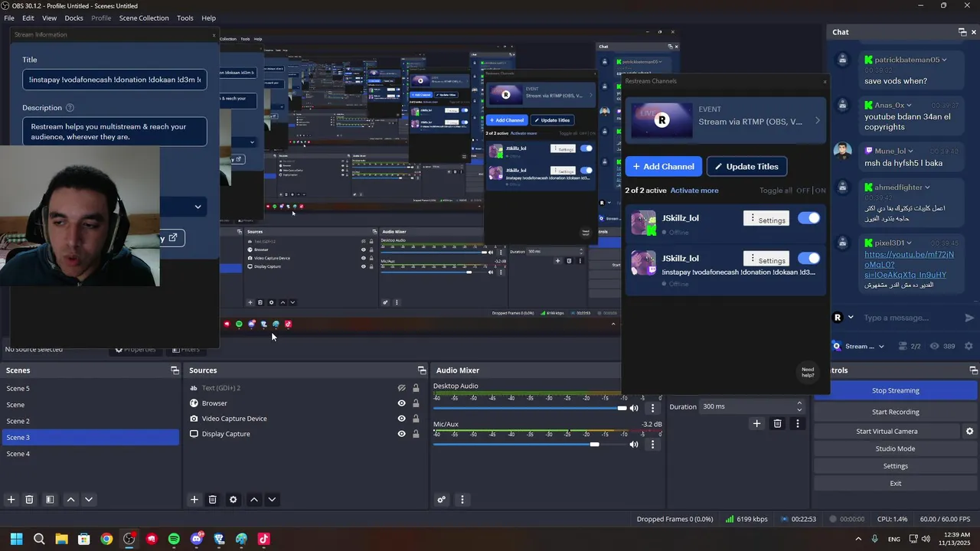Hide the Display Capture source
The width and height of the screenshot is (980, 551).
click(401, 434)
